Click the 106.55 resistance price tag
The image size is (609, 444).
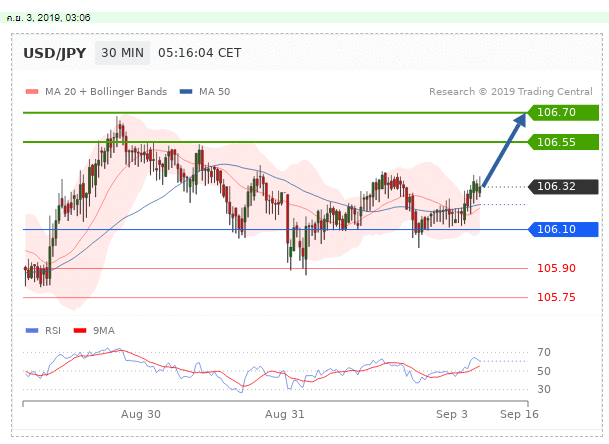[x=563, y=142]
